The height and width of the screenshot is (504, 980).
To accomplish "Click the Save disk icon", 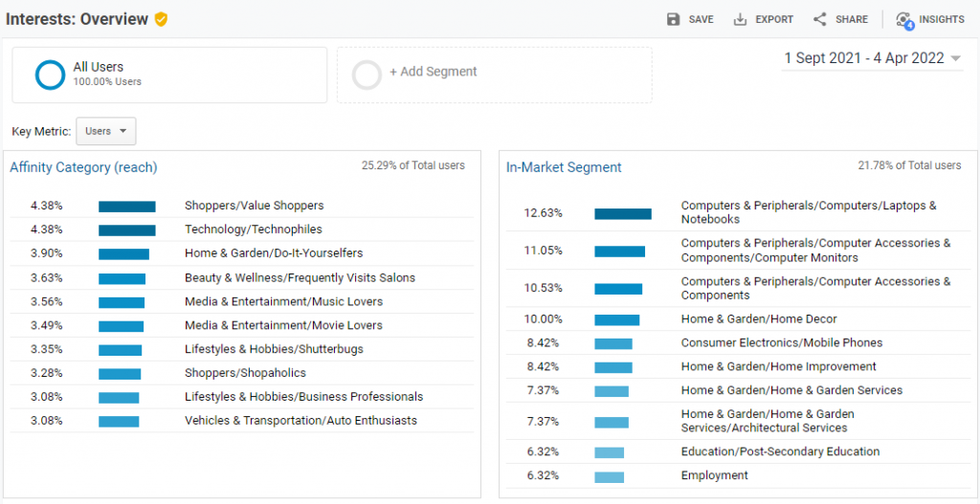I will pyautogui.click(x=673, y=19).
